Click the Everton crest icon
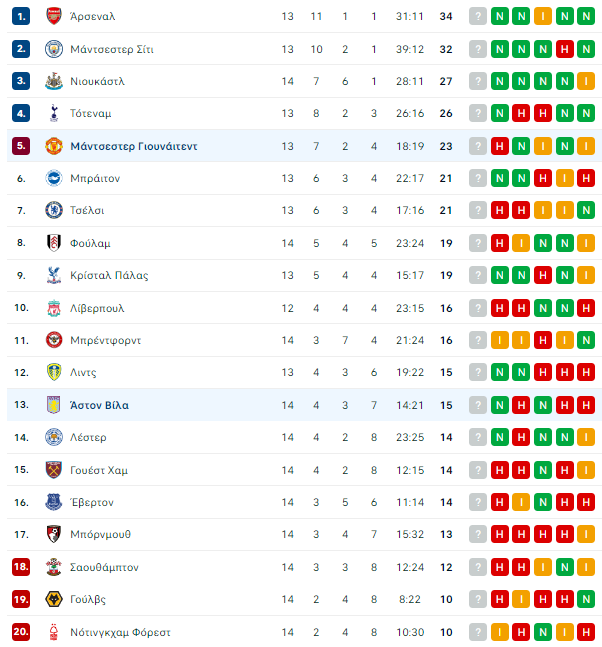This screenshot has height=647, width=602. [54, 502]
